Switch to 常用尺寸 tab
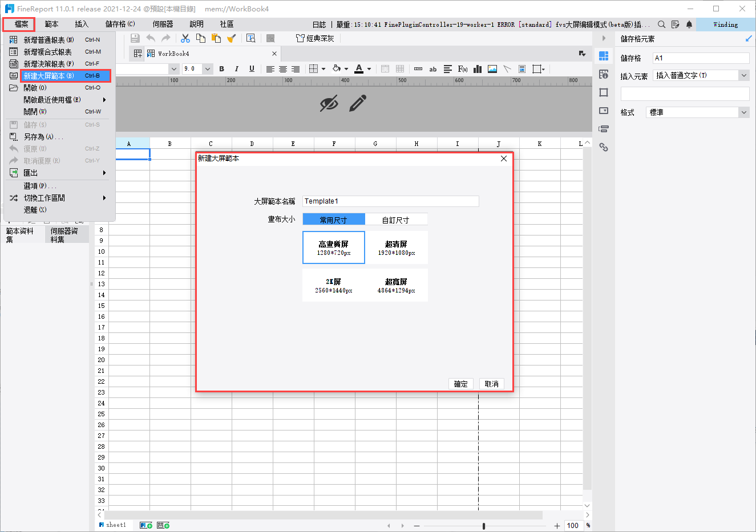Image resolution: width=756 pixels, height=532 pixels. point(334,220)
